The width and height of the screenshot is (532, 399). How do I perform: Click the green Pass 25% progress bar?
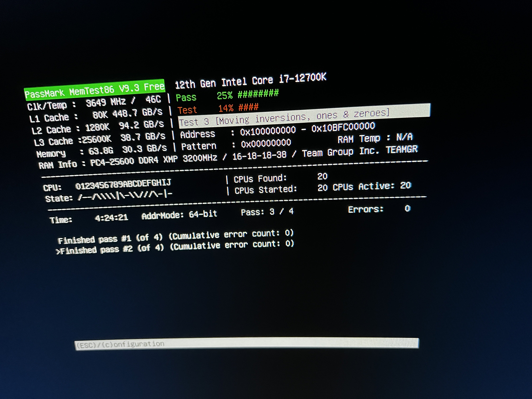point(227,95)
